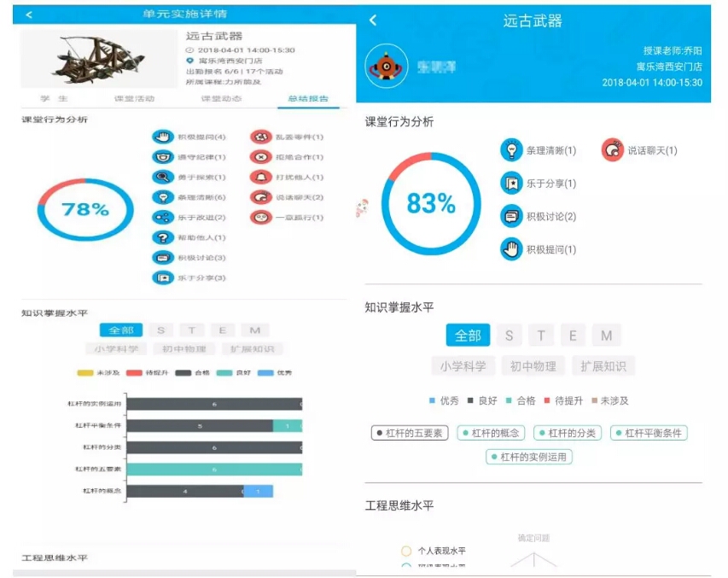Tap the robot student avatar
Screen dimensions: 728x578
pos(387,67)
